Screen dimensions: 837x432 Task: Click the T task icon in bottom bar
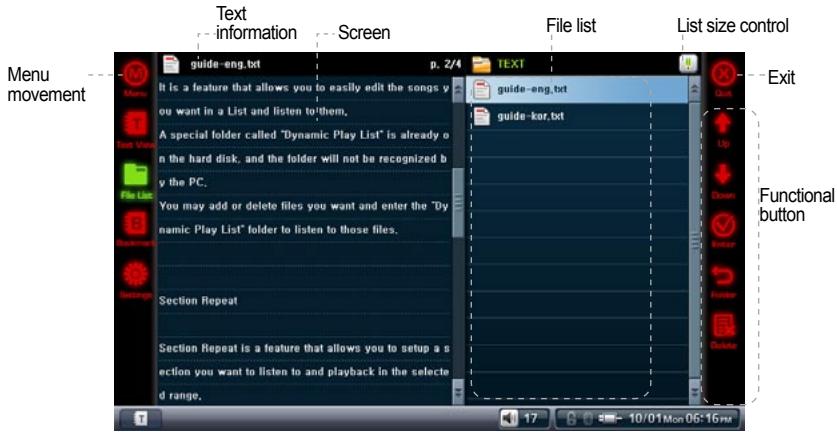pos(140,419)
